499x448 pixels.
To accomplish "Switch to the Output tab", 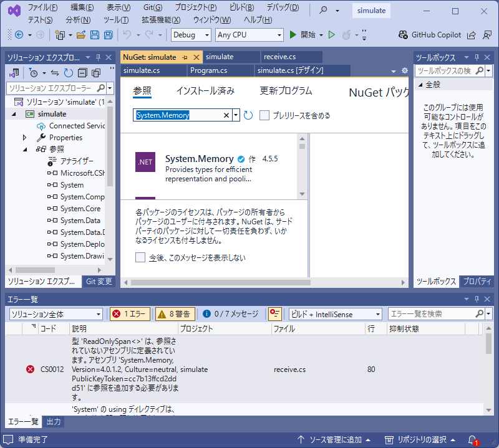I will (54, 422).
